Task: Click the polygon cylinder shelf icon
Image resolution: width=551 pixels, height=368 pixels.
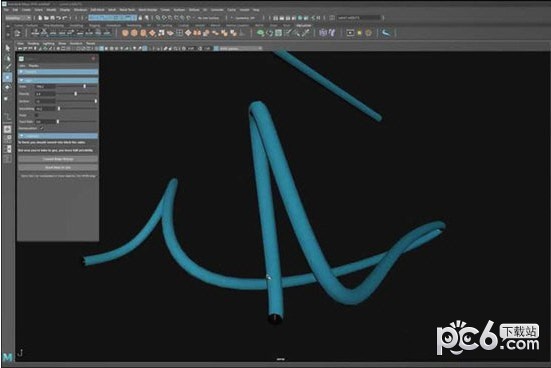Action: [143, 33]
